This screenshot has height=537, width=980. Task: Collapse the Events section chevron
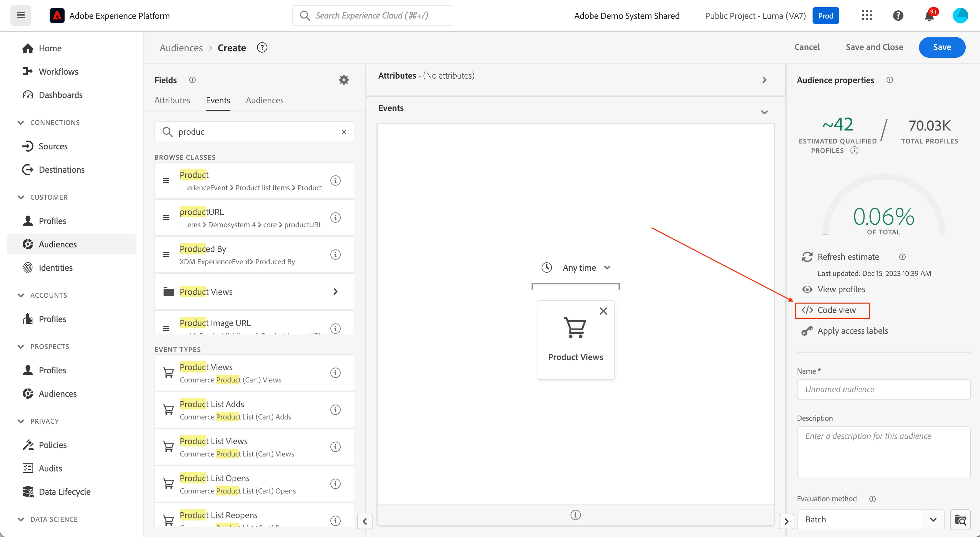tap(764, 112)
